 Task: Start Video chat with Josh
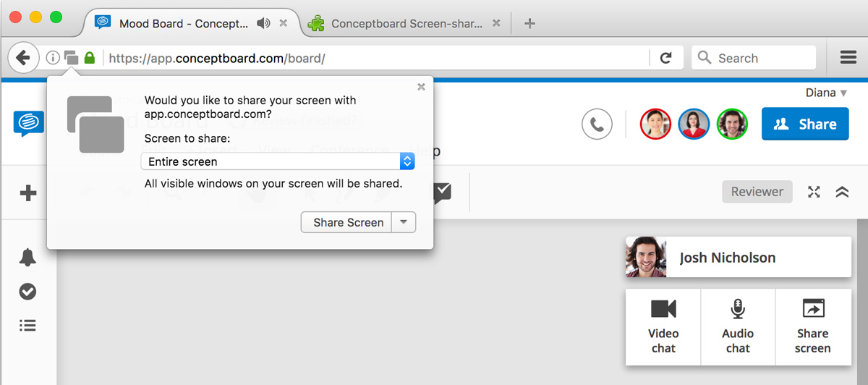(x=663, y=327)
